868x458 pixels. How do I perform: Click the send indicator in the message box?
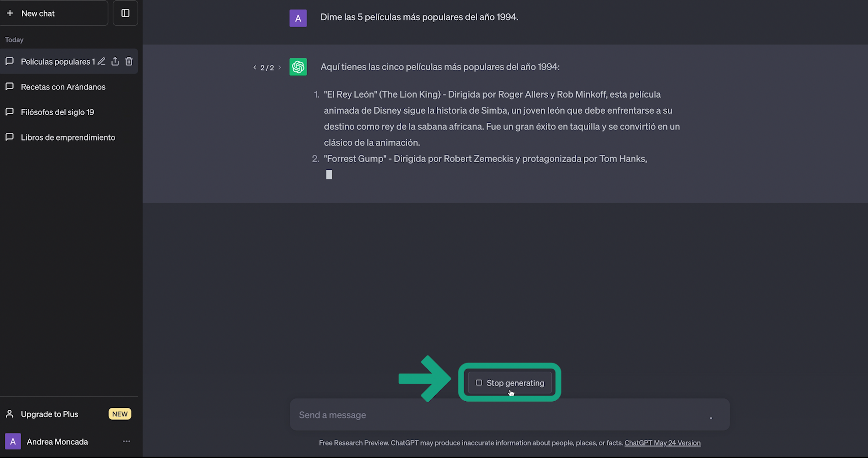click(x=711, y=418)
